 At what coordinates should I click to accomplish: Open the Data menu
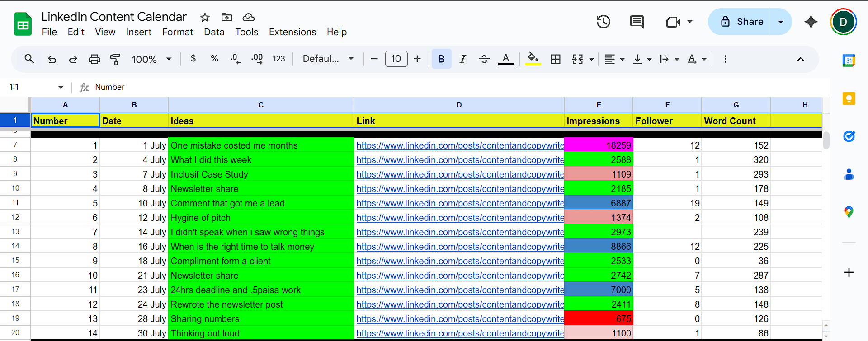click(214, 32)
